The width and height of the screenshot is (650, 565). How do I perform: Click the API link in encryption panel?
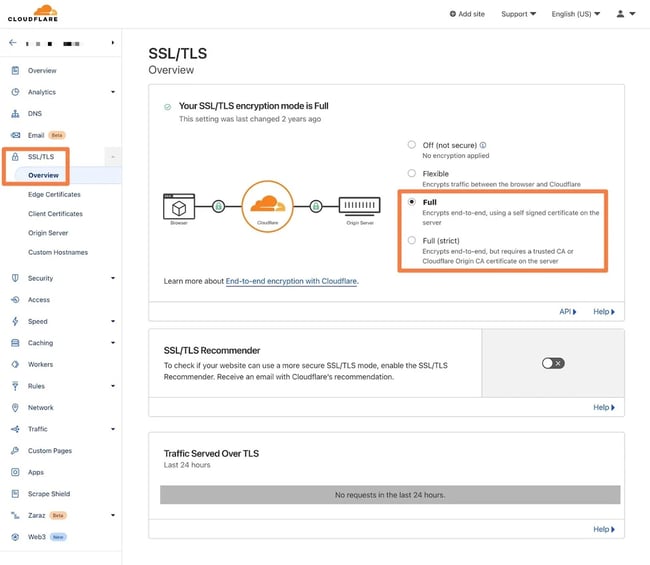tap(567, 312)
